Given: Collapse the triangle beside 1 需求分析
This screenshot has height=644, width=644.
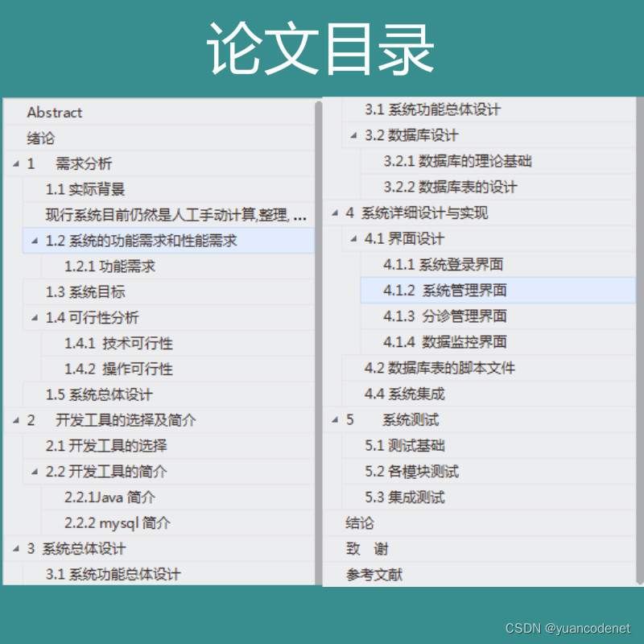Looking at the screenshot, I should [x=16, y=164].
